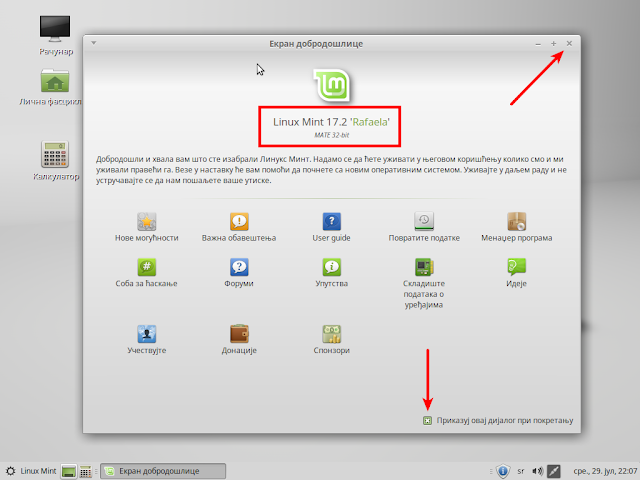Open the window menu arrow in titlebar
Image resolution: width=640 pixels, height=480 pixels.
point(93,43)
